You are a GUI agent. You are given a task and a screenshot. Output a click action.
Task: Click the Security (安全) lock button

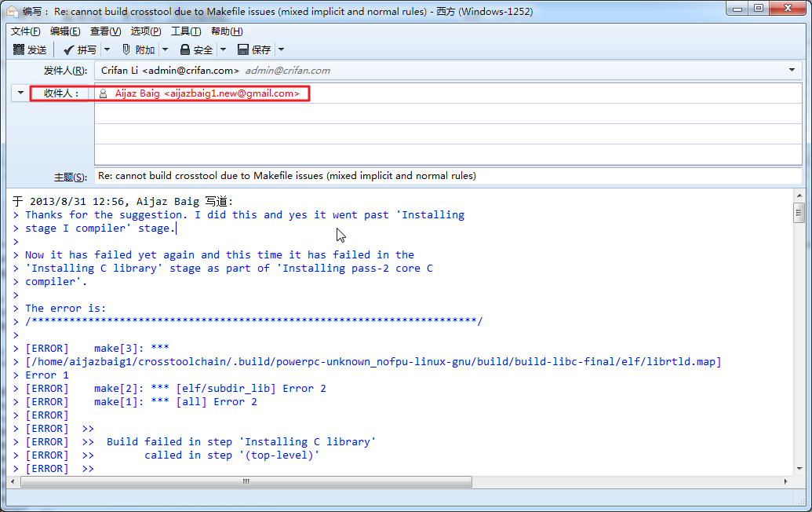point(196,49)
